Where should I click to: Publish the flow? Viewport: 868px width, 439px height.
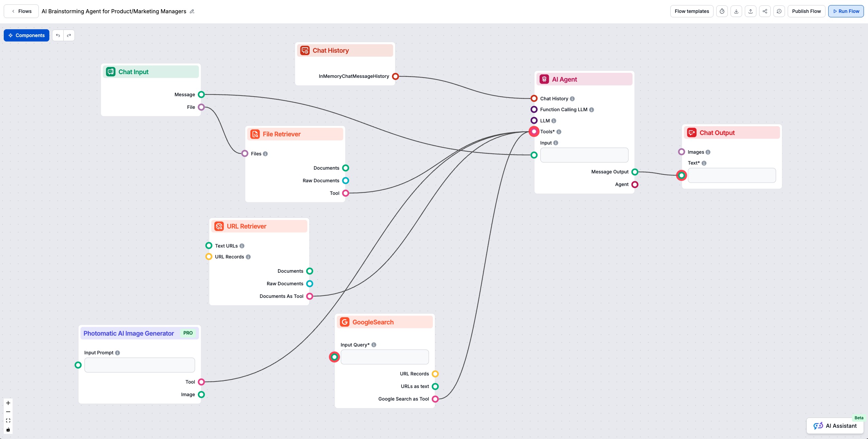tap(806, 11)
